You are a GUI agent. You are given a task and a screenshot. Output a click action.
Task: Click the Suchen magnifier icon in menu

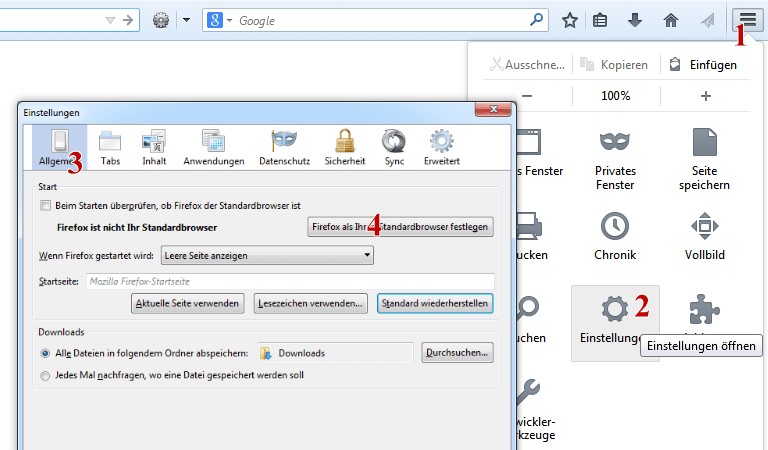click(528, 310)
